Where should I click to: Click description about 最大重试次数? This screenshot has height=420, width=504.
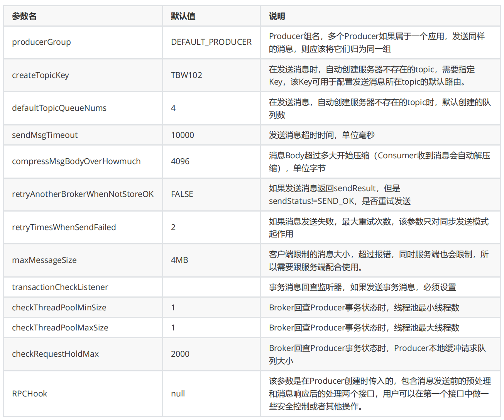[379, 228]
